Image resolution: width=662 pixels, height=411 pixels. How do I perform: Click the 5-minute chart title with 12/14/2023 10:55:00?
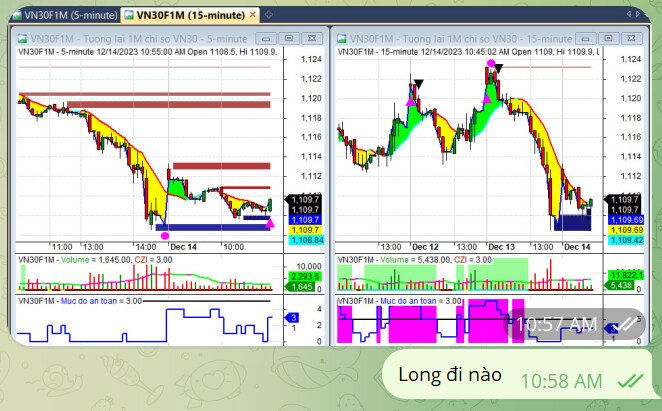148,52
